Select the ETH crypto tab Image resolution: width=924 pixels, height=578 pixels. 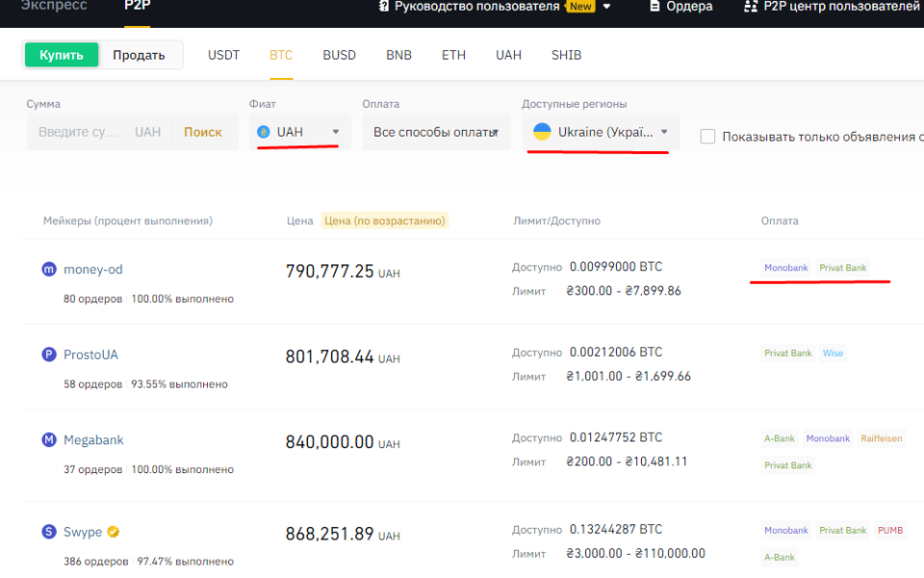coord(453,55)
